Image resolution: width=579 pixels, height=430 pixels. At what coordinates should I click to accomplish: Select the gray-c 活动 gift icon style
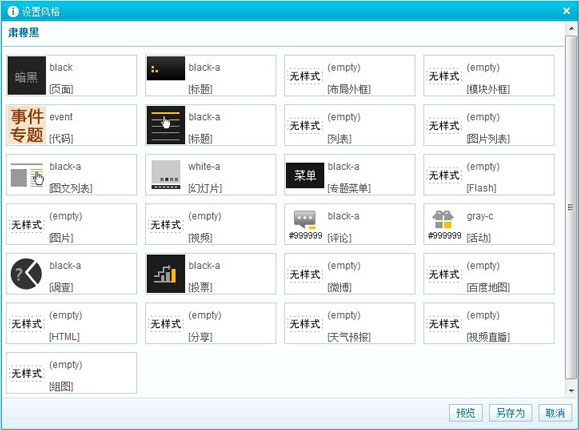click(x=443, y=219)
